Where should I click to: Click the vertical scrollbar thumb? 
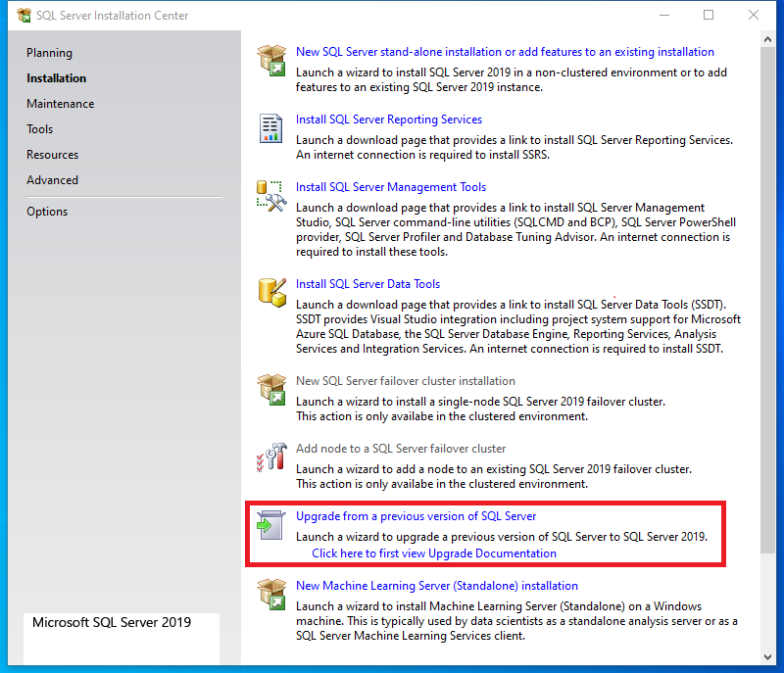[767, 300]
